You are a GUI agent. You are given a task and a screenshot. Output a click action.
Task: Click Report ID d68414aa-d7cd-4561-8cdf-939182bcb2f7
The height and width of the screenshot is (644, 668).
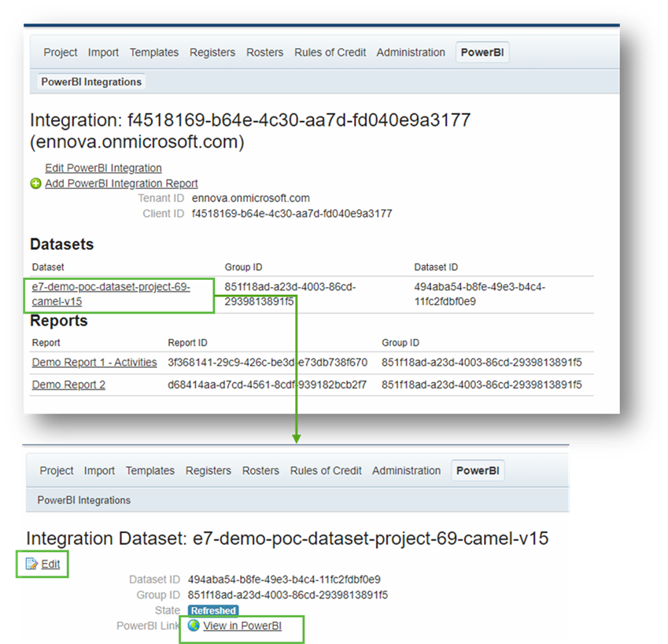coord(267,385)
